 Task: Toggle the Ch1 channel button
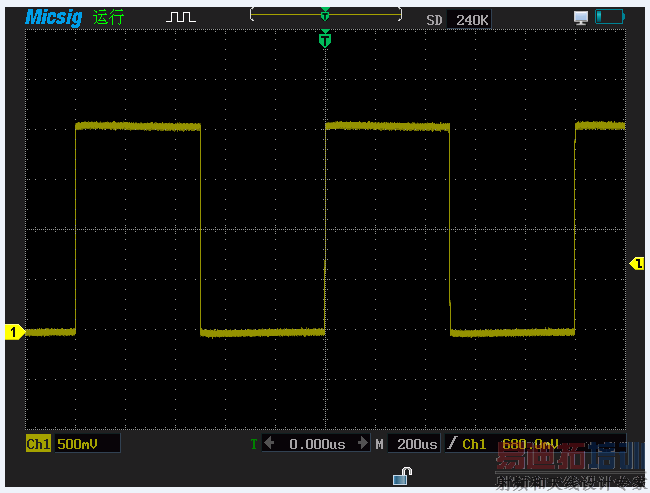tap(38, 444)
